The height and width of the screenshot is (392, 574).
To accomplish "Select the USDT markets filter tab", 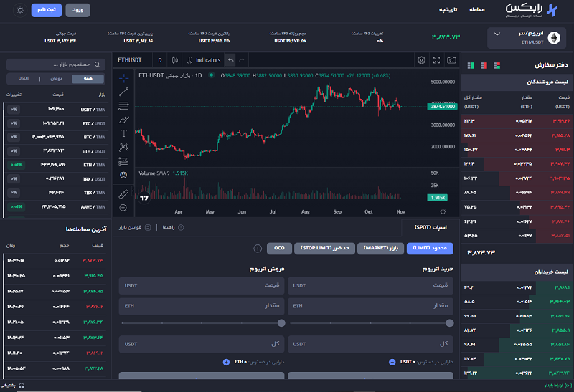I will 24,79.
